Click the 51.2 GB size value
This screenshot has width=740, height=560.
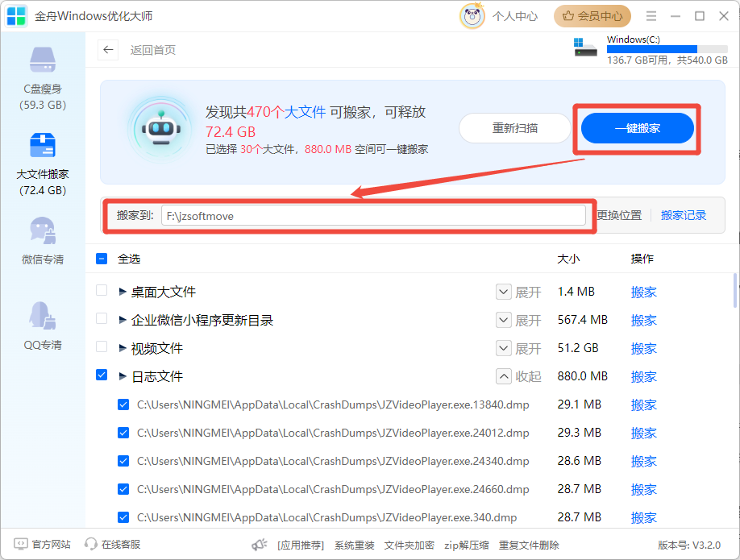pyautogui.click(x=578, y=348)
